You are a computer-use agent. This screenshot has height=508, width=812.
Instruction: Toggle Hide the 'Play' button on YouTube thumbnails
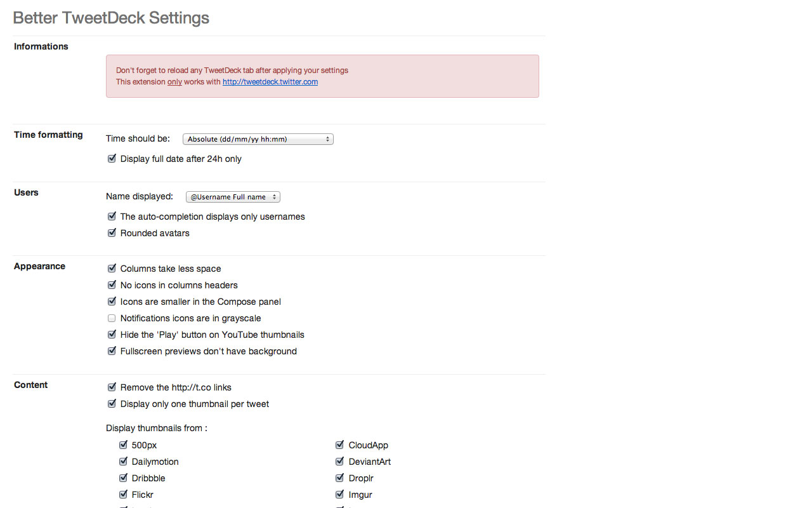click(112, 335)
